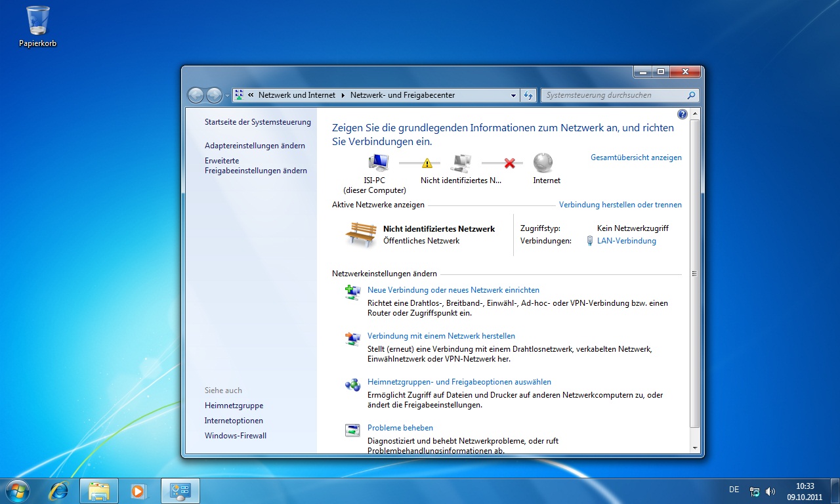Click the refresh button beside address bar
The image size is (840, 504).
pos(528,95)
